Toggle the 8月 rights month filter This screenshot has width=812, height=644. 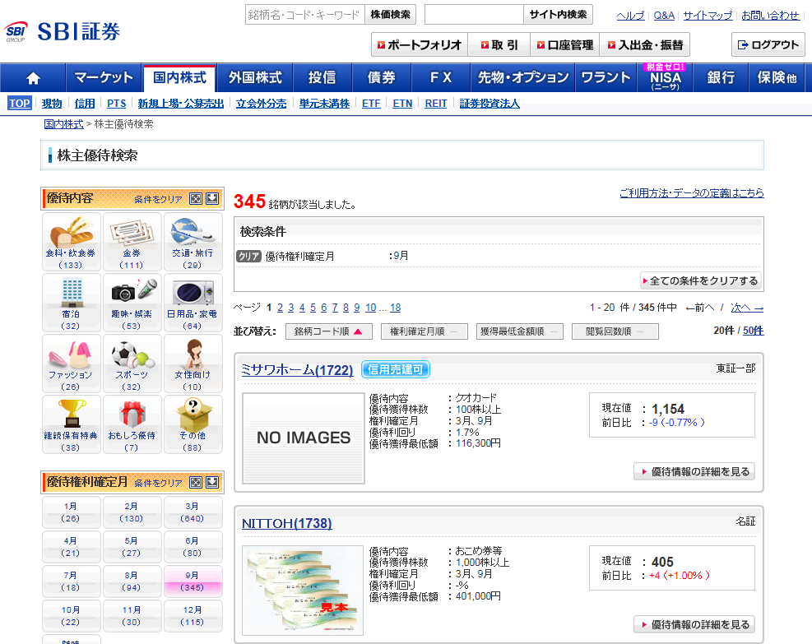click(x=132, y=581)
